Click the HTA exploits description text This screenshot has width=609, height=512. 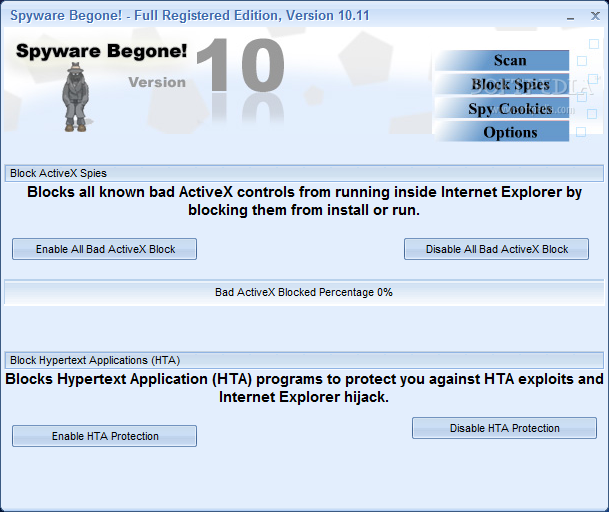click(x=304, y=388)
